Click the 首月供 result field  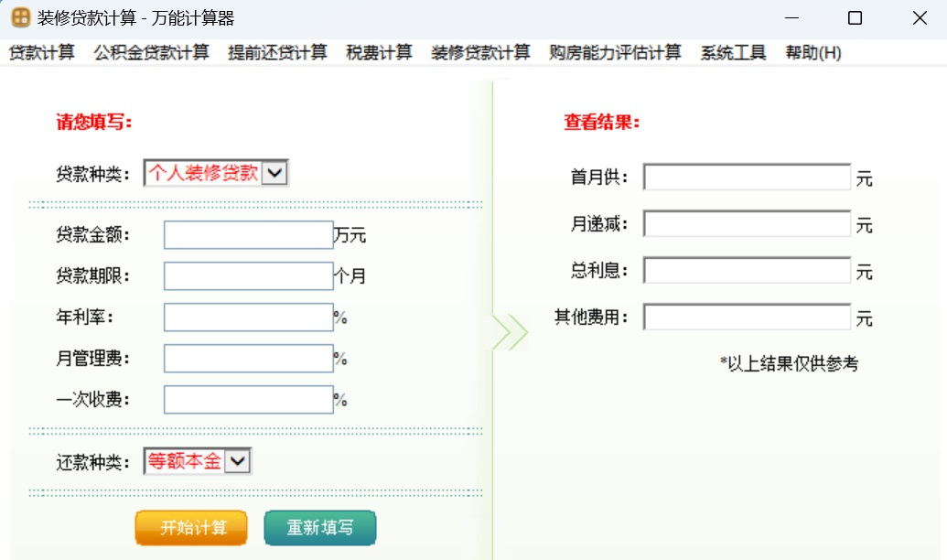click(747, 178)
